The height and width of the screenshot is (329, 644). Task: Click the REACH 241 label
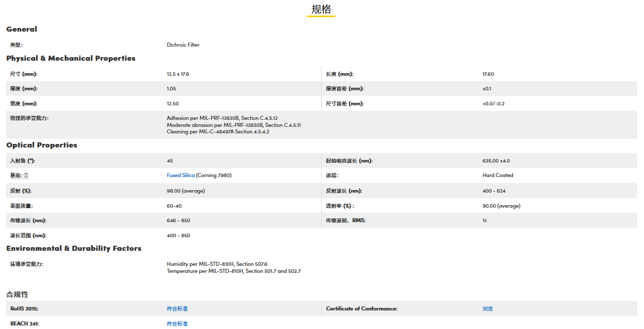(25, 324)
